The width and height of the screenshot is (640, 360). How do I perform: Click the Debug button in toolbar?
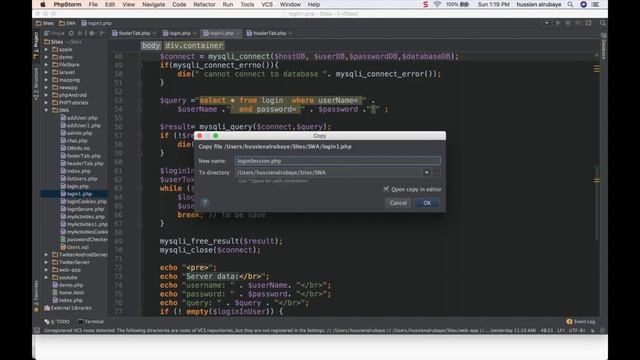pos(568,23)
